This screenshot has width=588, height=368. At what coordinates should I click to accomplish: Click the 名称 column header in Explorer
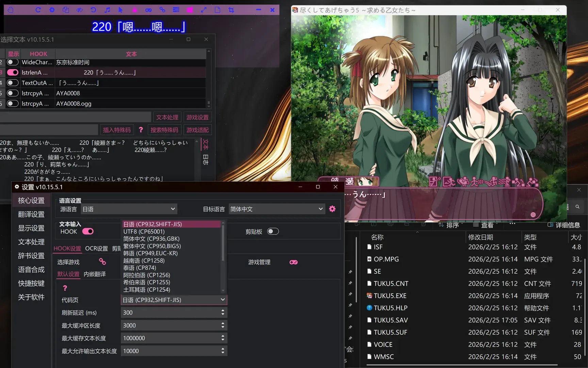coord(377,237)
